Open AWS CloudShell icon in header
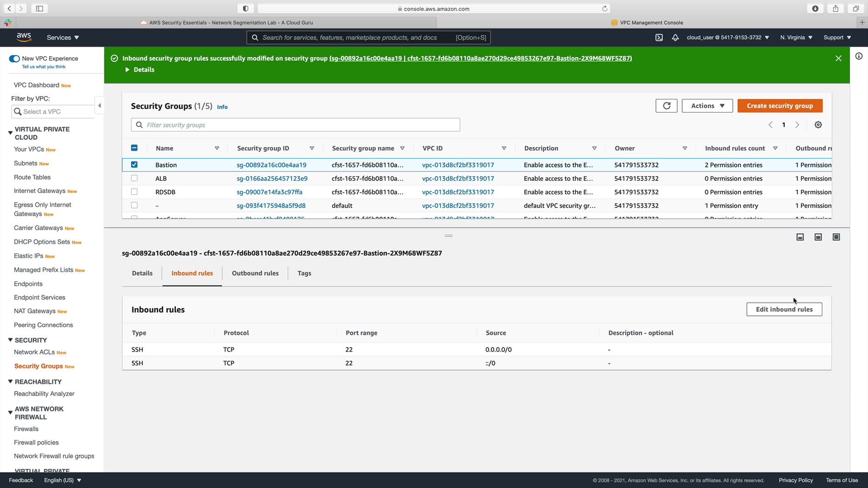Viewport: 868px width, 488px height. 659,38
